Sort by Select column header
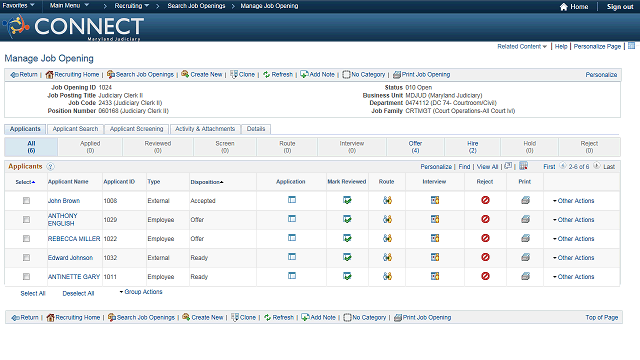The height and width of the screenshot is (360, 640). point(25,182)
